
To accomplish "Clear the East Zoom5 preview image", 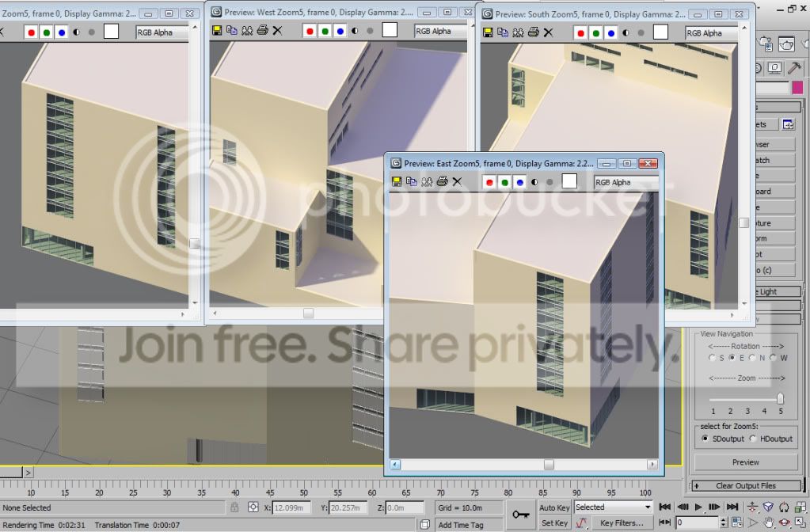I will pos(457,181).
